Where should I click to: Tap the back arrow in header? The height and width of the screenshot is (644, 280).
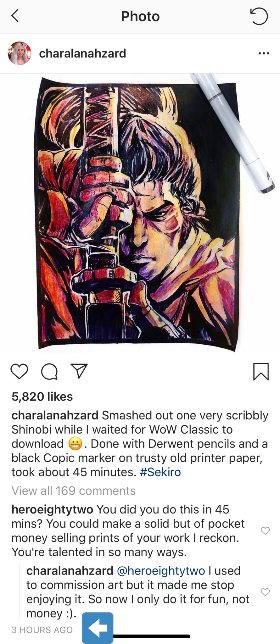pos(15,16)
